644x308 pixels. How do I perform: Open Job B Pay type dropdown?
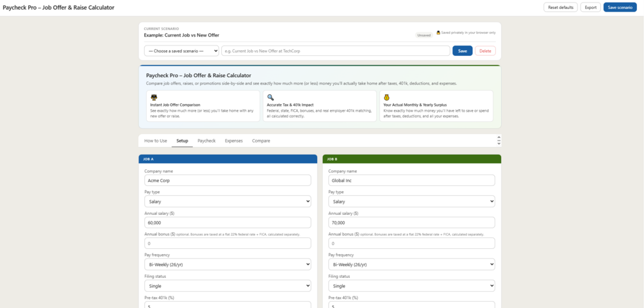[x=411, y=201]
